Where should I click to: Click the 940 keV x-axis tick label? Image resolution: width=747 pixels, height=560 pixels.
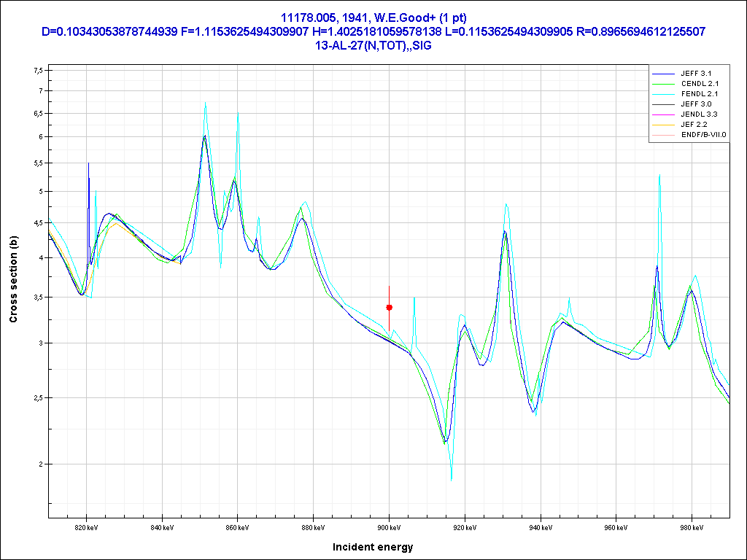[x=540, y=526]
